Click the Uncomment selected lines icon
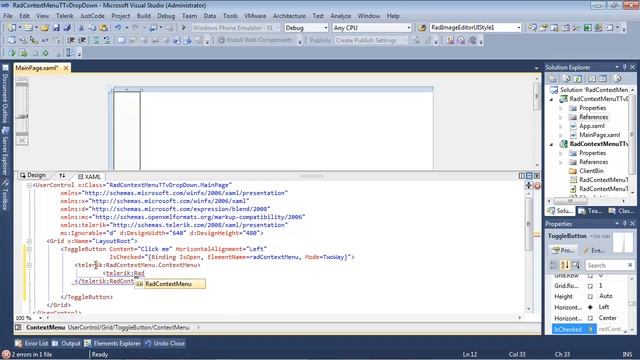The height and width of the screenshot is (360, 640). coord(107,40)
